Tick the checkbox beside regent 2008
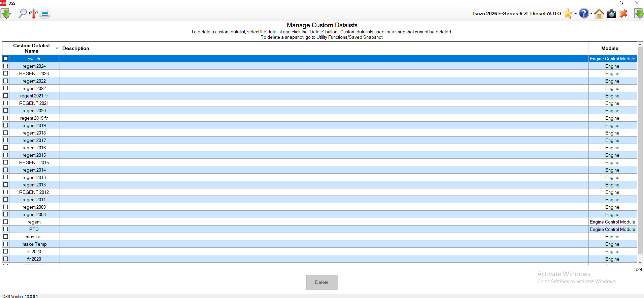The image size is (644, 298). pos(6,214)
